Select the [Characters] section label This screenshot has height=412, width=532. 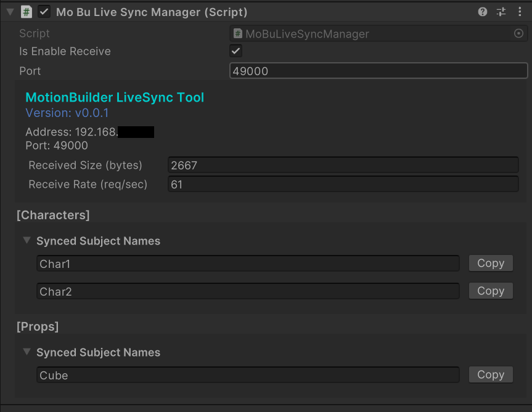click(53, 215)
